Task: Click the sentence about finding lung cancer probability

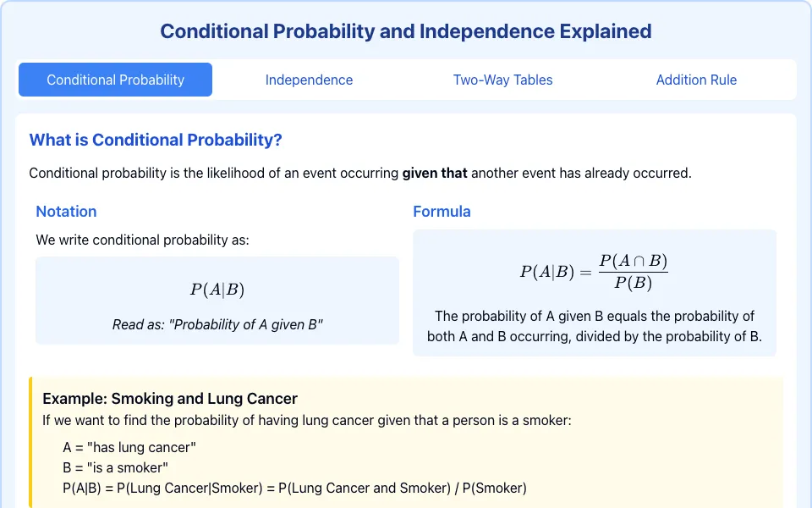Action: coord(307,421)
